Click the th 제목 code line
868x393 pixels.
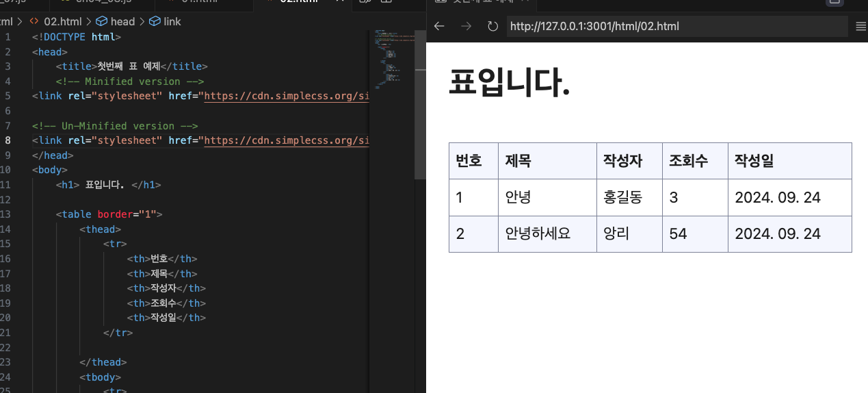pyautogui.click(x=162, y=274)
